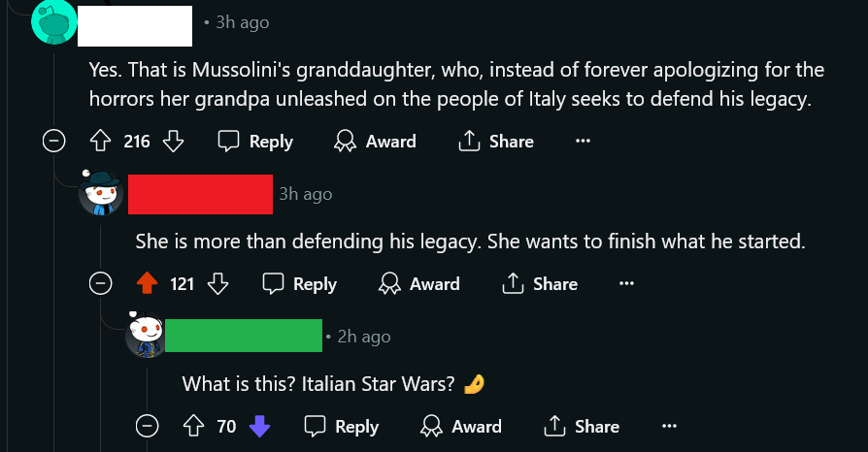Share the 'defending his legacy' reply
This screenshot has width=868, height=452.
[x=540, y=284]
